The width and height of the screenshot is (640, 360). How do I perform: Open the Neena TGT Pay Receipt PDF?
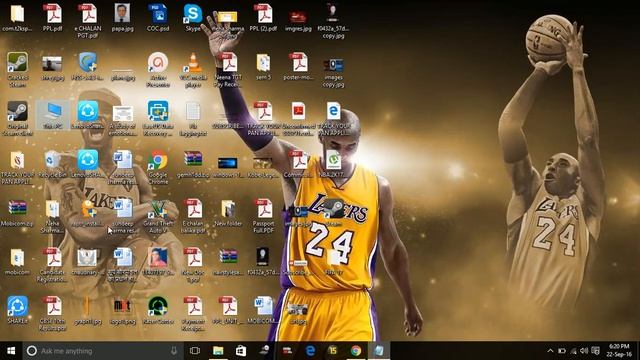[x=228, y=70]
